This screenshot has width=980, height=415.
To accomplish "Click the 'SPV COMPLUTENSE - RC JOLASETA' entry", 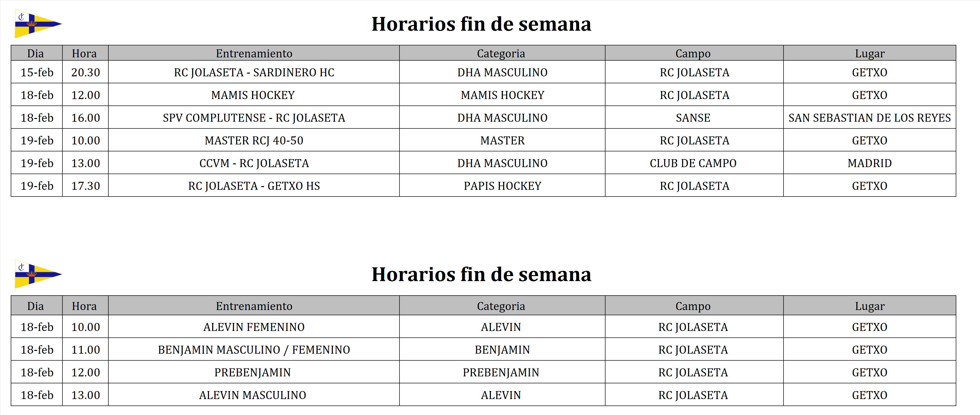I will [254, 118].
